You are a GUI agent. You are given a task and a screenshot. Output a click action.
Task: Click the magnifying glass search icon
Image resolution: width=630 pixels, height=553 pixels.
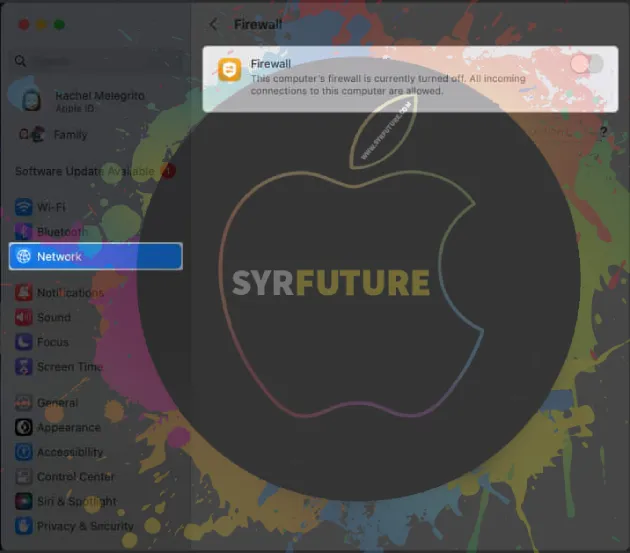pos(20,61)
